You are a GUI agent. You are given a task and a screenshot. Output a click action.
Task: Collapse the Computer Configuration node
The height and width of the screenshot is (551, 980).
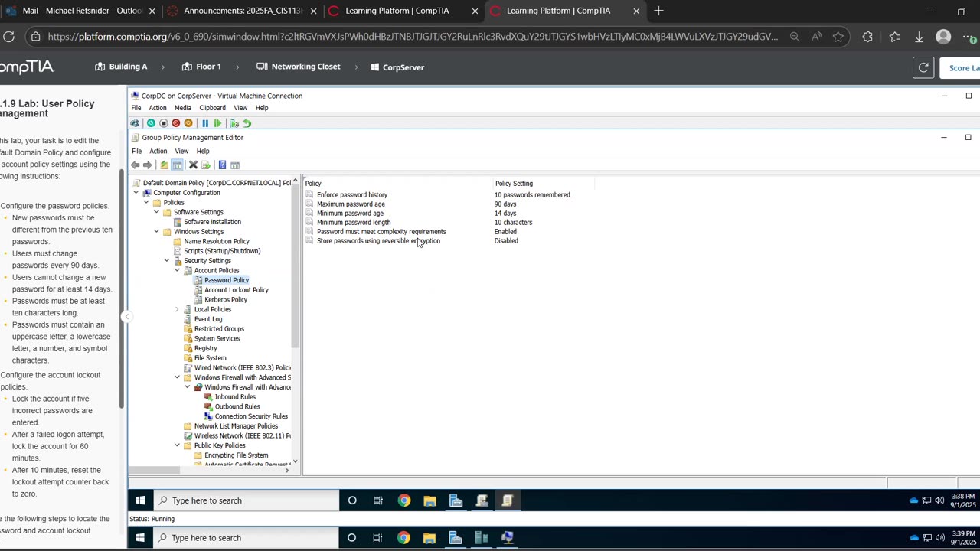(136, 193)
